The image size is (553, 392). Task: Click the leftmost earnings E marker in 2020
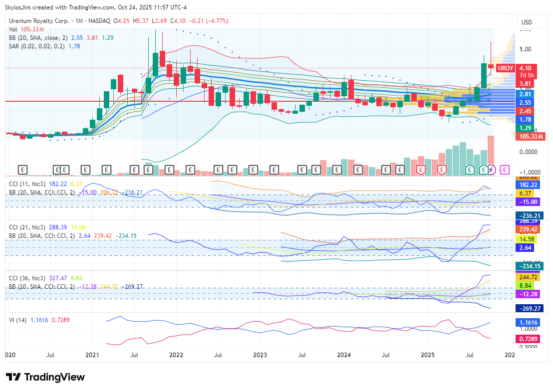[22, 170]
